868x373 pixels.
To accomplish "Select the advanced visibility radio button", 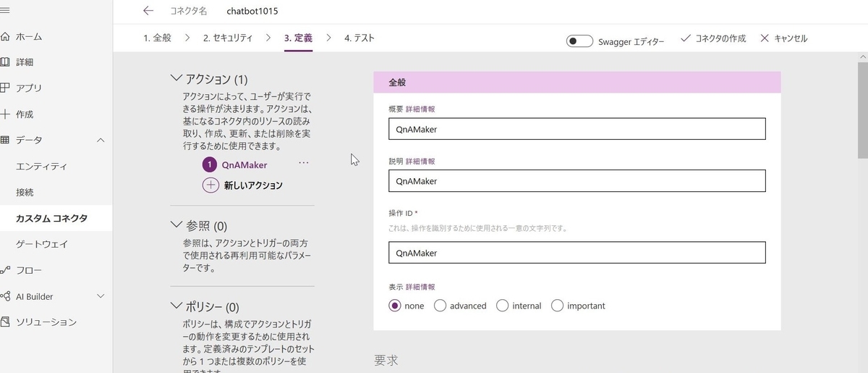I will click(x=440, y=306).
